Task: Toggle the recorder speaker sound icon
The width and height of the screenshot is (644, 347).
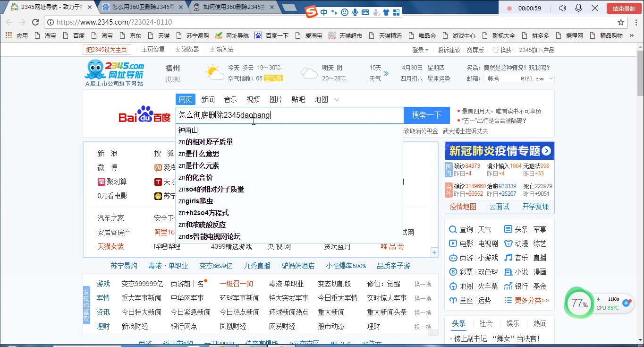Action: [x=562, y=8]
